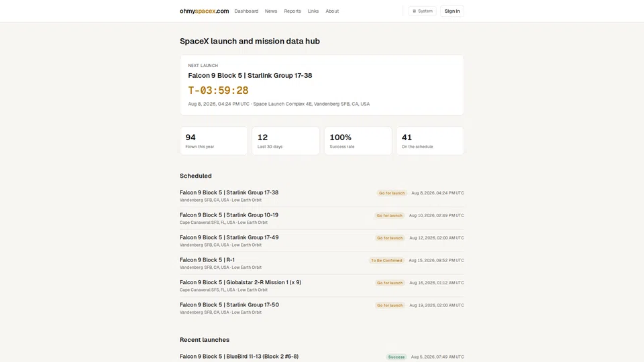Click Go for launch badge for Starlink 17-50
This screenshot has width=644, height=362.
point(390,306)
